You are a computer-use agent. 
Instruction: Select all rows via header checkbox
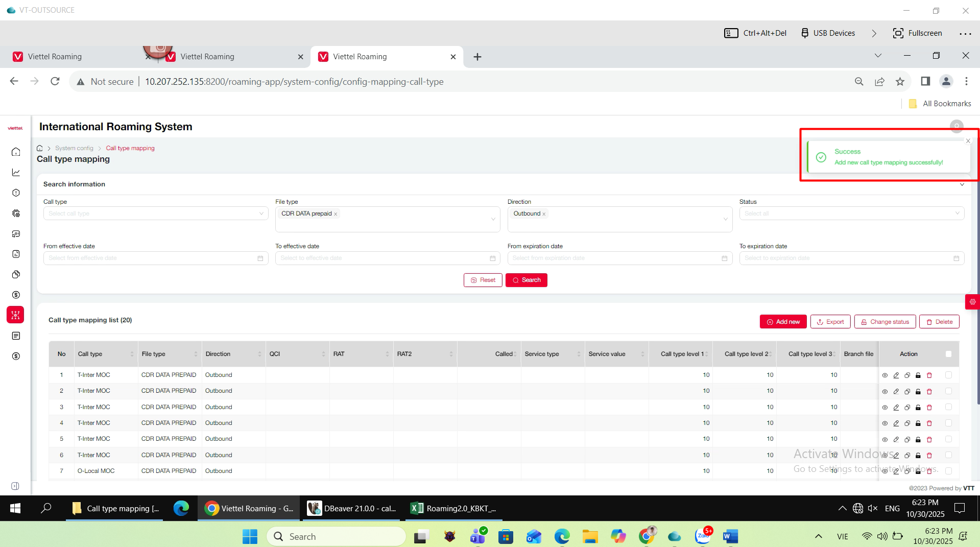pos(948,354)
